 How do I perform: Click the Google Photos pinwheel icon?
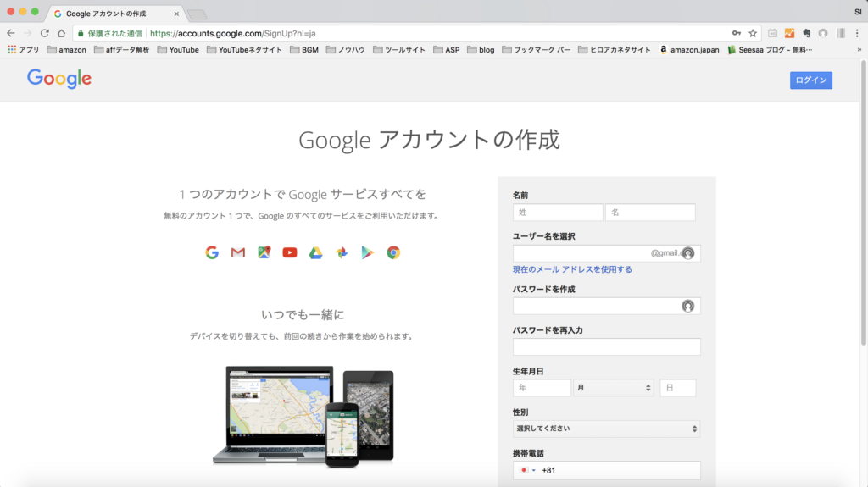342,252
